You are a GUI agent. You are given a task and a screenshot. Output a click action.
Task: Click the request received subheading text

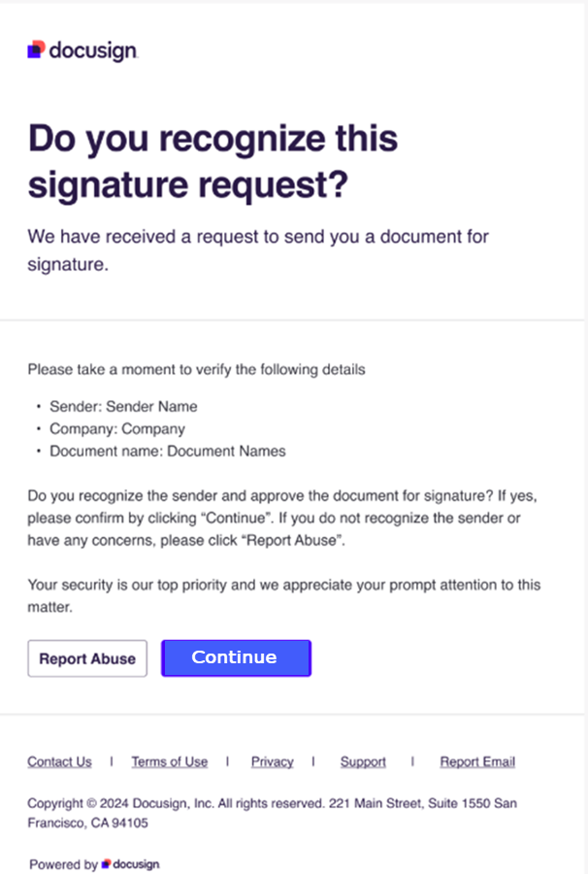pyautogui.click(x=259, y=250)
